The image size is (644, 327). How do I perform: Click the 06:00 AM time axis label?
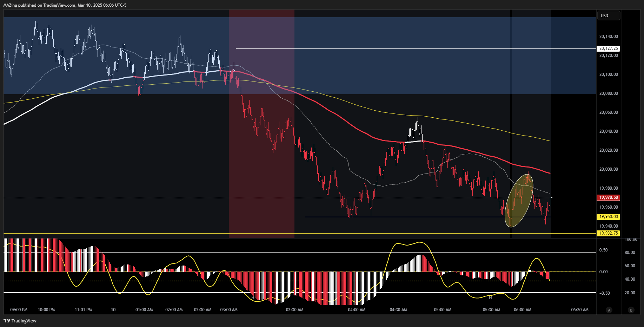pyautogui.click(x=523, y=310)
